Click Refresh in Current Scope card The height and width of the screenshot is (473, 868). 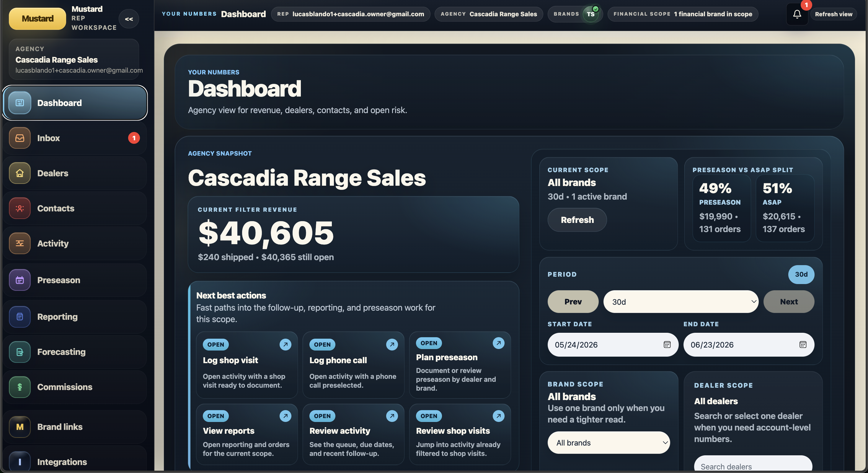(x=577, y=220)
